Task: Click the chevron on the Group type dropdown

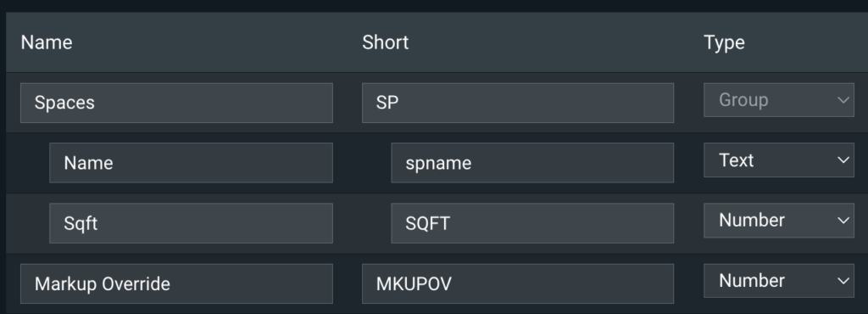Action: [843, 100]
